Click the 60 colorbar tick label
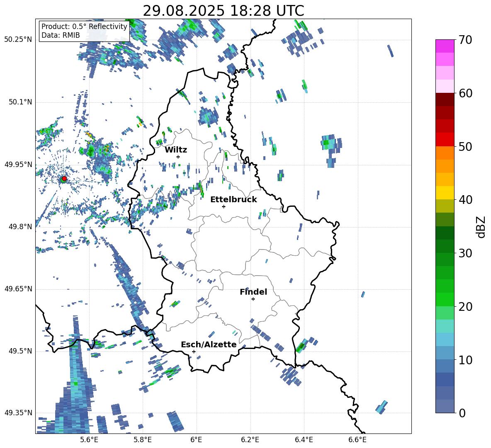 pos(465,93)
